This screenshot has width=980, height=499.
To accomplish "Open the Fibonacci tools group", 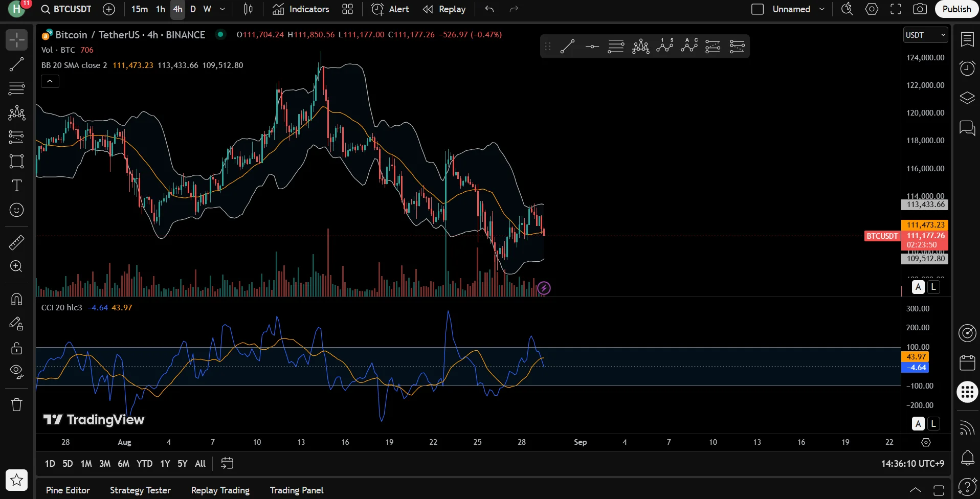I will (x=16, y=88).
